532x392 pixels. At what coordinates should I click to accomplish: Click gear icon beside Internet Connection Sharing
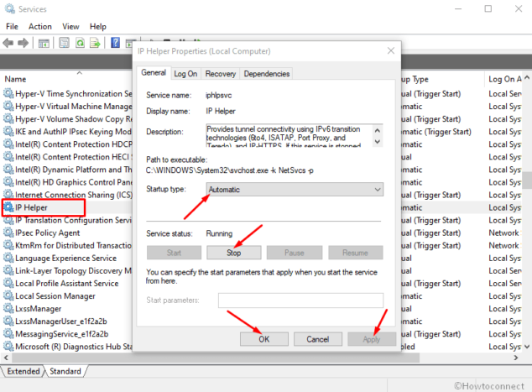[x=8, y=195]
